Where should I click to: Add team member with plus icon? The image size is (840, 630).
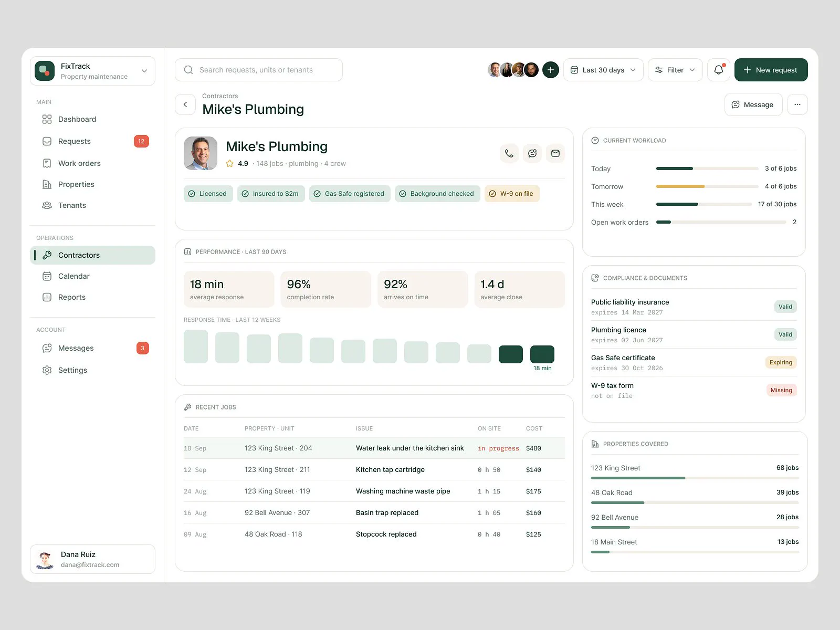pyautogui.click(x=550, y=70)
